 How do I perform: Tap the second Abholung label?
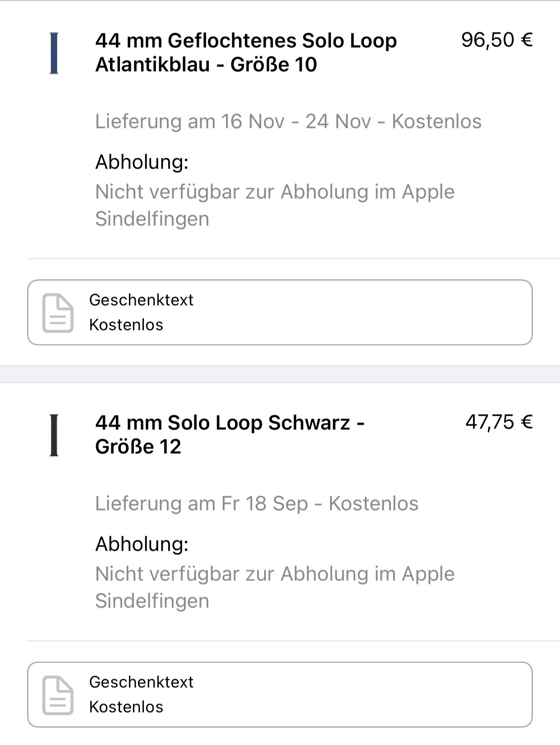click(142, 544)
